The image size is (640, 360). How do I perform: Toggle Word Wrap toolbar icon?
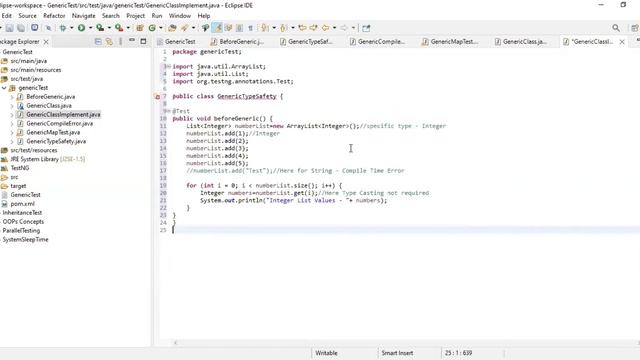[x=229, y=28]
